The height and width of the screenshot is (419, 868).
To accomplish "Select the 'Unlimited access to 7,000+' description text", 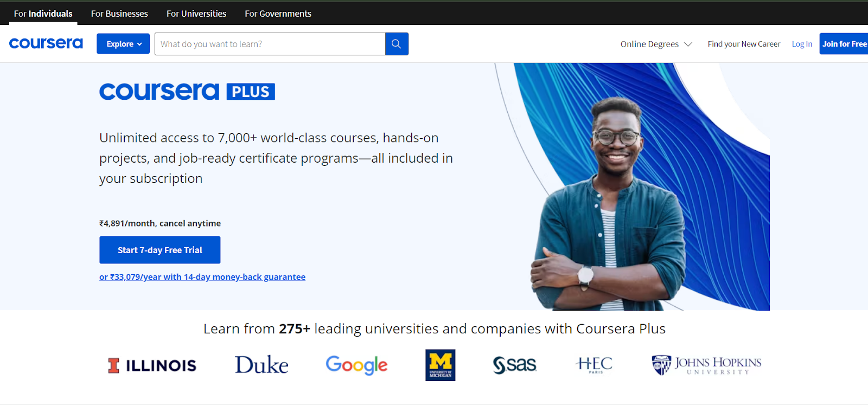I will [276, 158].
